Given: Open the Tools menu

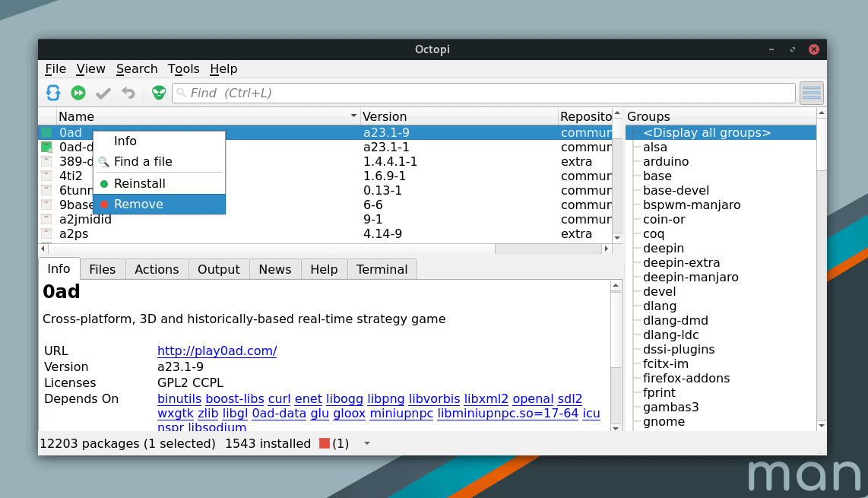Looking at the screenshot, I should tap(183, 68).
